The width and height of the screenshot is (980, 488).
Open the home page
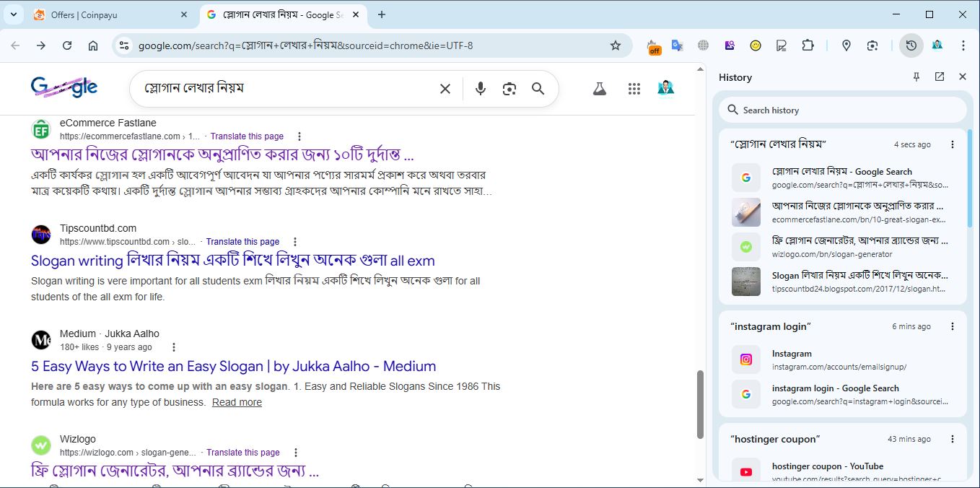(x=93, y=45)
